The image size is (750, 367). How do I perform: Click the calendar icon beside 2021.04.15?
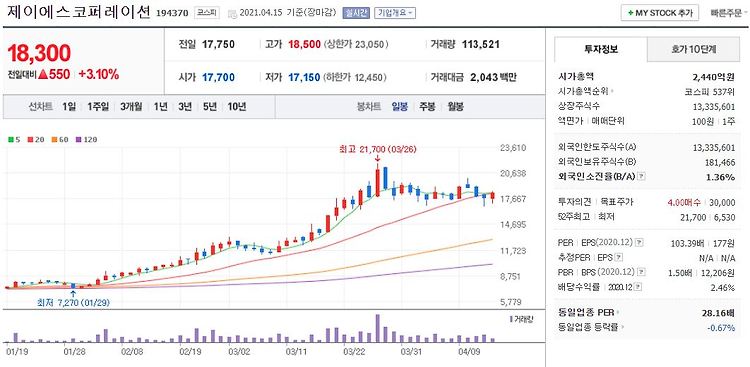point(232,13)
